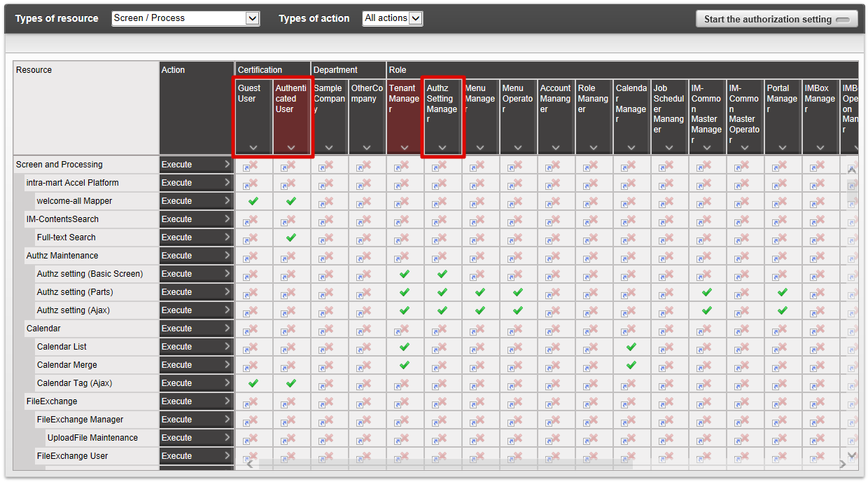This screenshot has width=868, height=482.
Task: Expand the Guest User column chevron
Action: pos(253,148)
